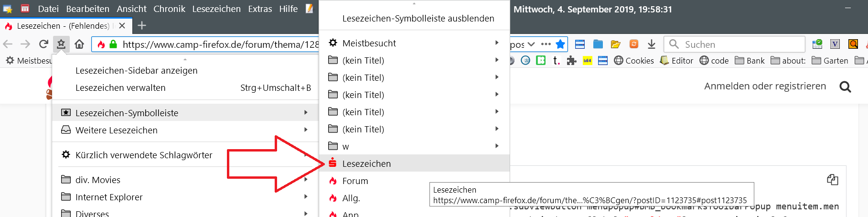Open the Chronik menu
The image size is (868, 217).
pos(169,9)
